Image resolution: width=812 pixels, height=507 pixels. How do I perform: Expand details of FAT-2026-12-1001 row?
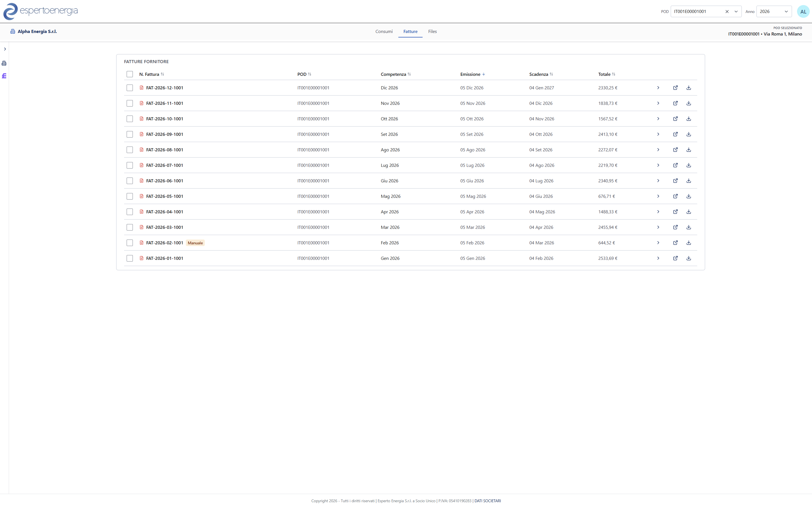tap(658, 88)
